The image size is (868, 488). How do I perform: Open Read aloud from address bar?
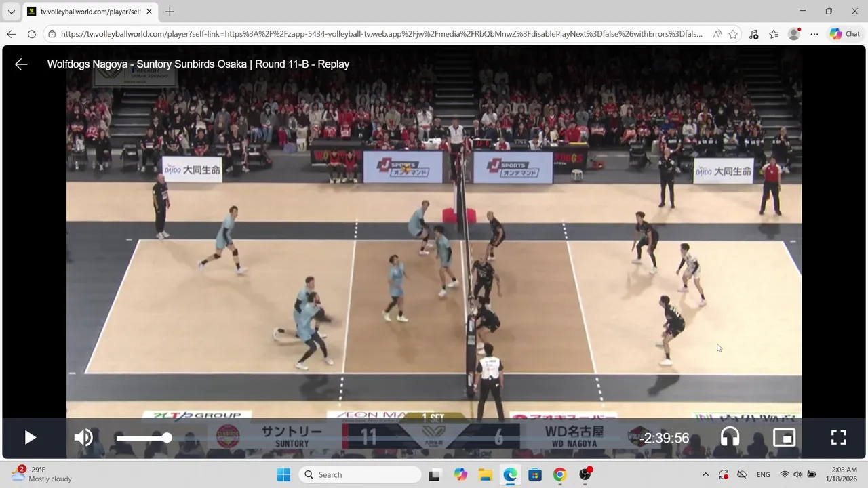pyautogui.click(x=717, y=34)
